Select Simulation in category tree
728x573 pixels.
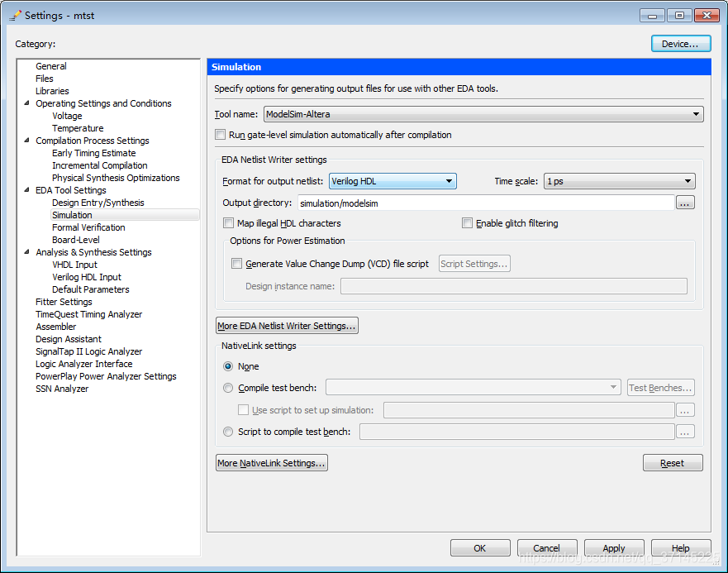pyautogui.click(x=72, y=215)
